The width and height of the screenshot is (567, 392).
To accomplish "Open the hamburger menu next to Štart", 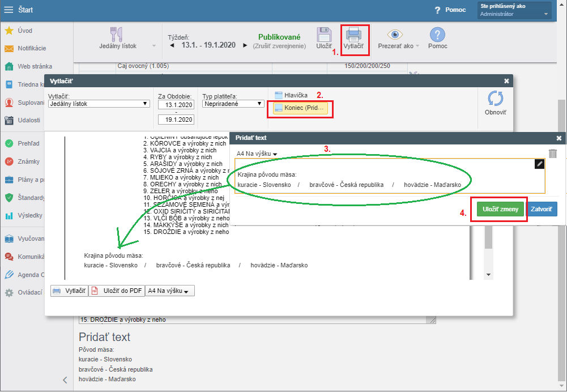I will pos(8,10).
